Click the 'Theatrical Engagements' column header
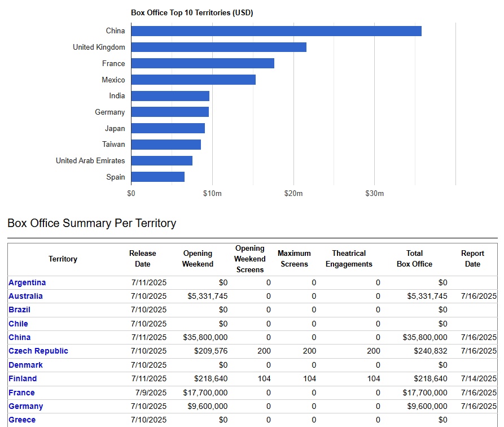504x427 pixels. click(349, 259)
